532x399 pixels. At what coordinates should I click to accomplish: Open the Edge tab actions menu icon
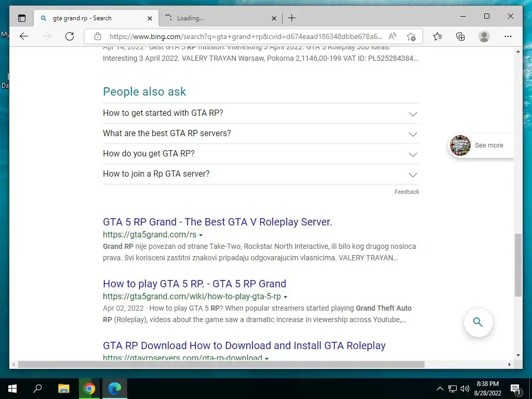tap(22, 18)
